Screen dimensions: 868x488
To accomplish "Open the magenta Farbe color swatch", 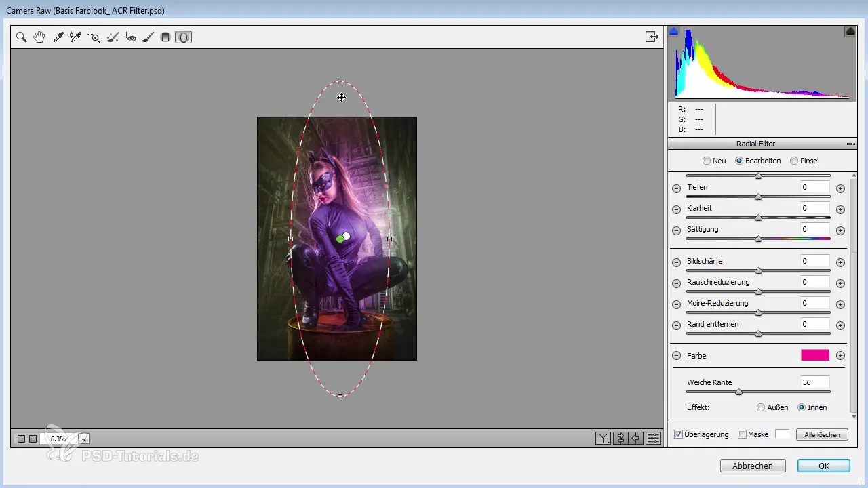I will 815,355.
